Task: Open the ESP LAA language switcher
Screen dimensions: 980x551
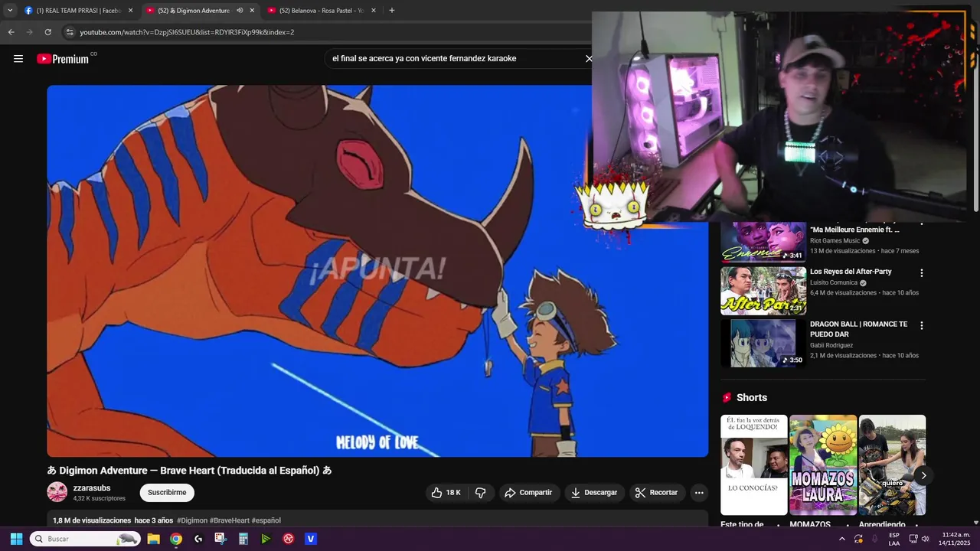Action: point(894,539)
